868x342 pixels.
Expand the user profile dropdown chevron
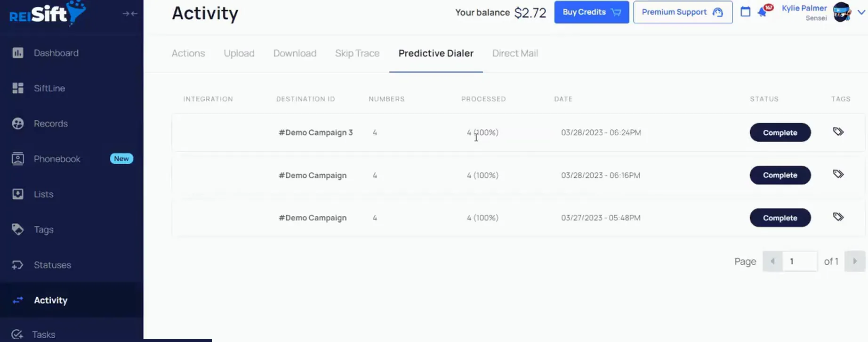point(861,12)
